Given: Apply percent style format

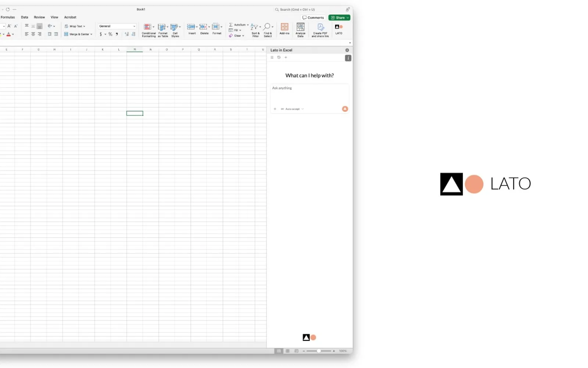Looking at the screenshot, I should [110, 34].
